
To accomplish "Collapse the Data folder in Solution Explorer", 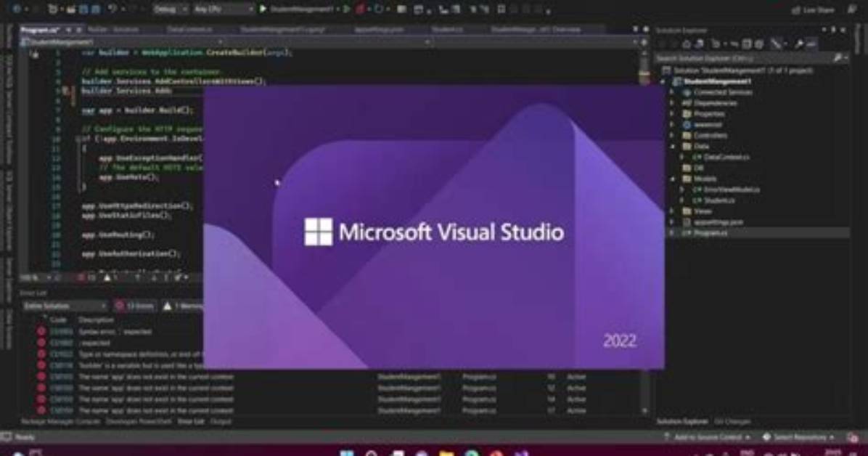I will [x=673, y=146].
